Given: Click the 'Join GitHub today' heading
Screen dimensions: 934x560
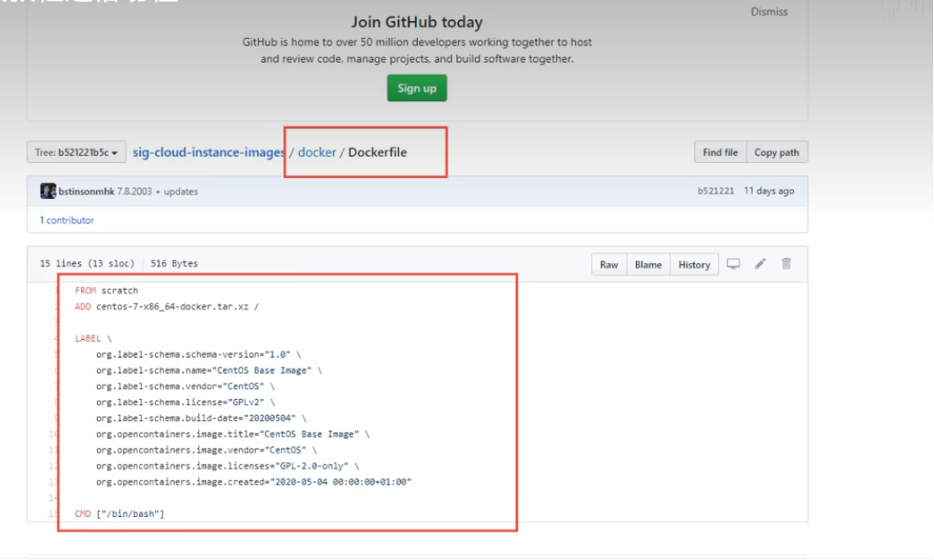Looking at the screenshot, I should click(x=417, y=22).
